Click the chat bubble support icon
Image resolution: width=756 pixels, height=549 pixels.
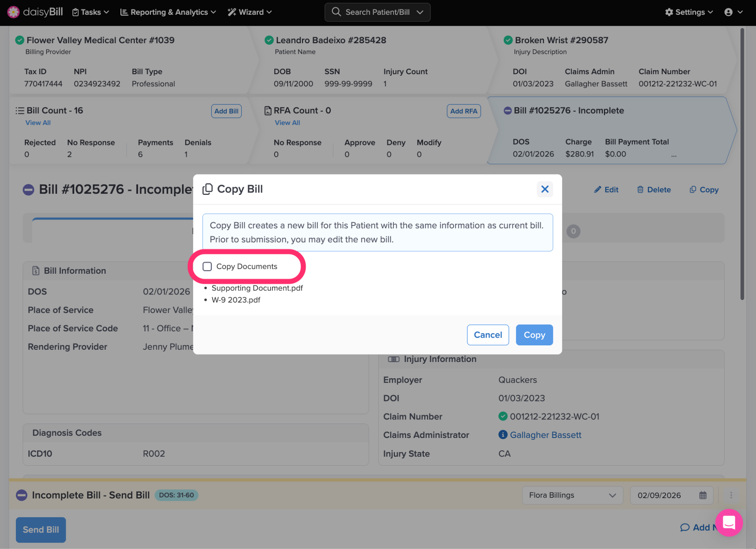coord(729,522)
